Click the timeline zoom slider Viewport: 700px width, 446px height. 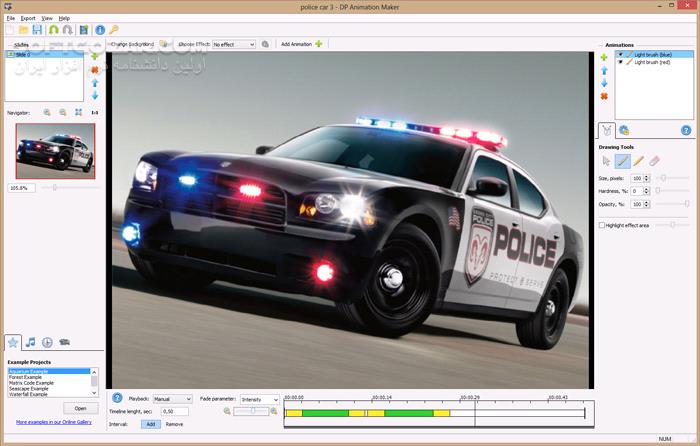click(x=251, y=411)
